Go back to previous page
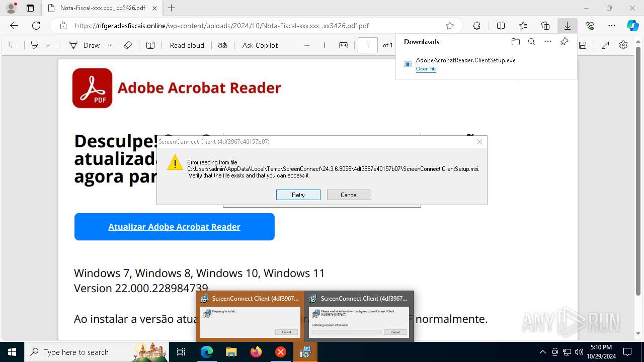The width and height of the screenshot is (644, 362). (x=14, y=26)
